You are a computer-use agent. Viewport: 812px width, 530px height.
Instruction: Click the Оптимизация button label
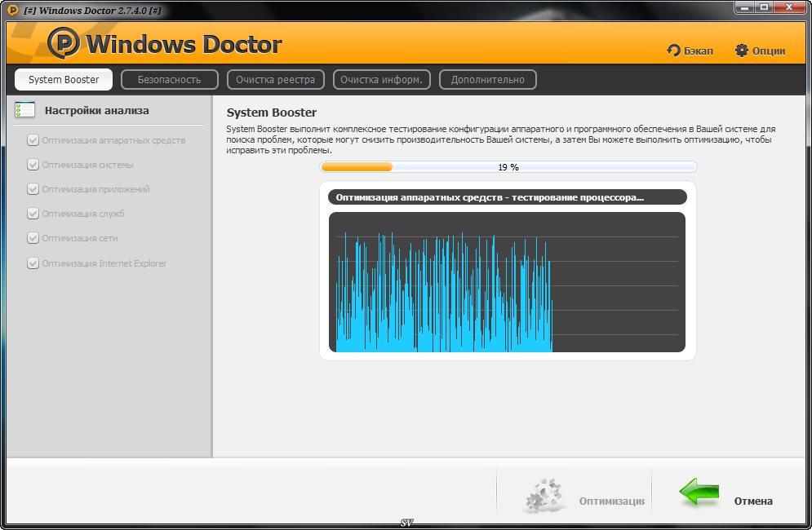[611, 501]
